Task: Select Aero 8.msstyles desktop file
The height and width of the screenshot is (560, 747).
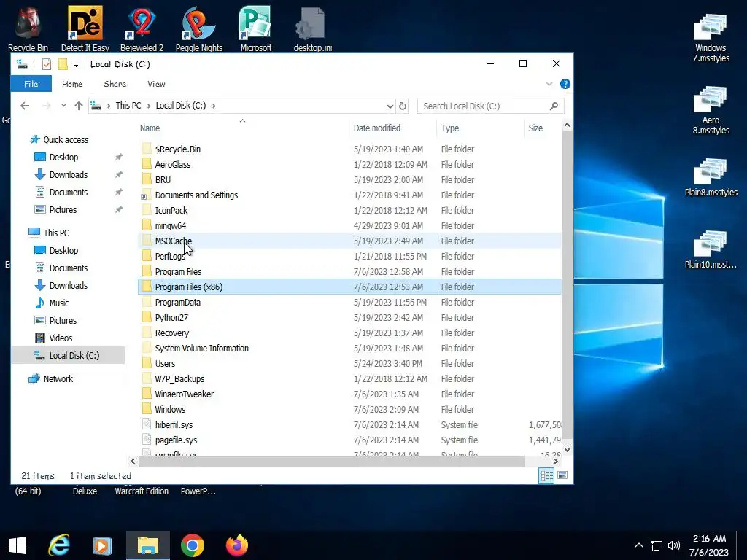Action: pos(711,109)
